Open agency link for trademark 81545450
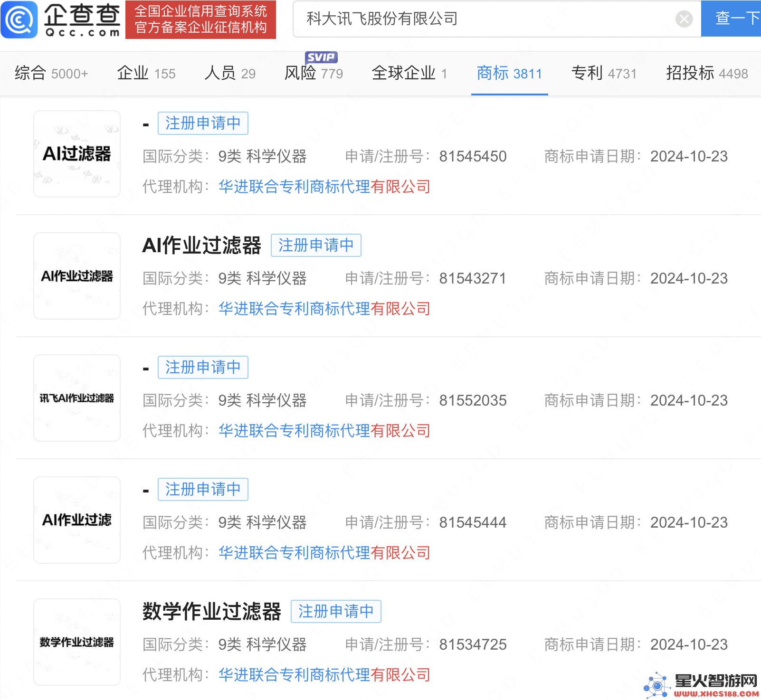The width and height of the screenshot is (761, 700). (x=324, y=187)
